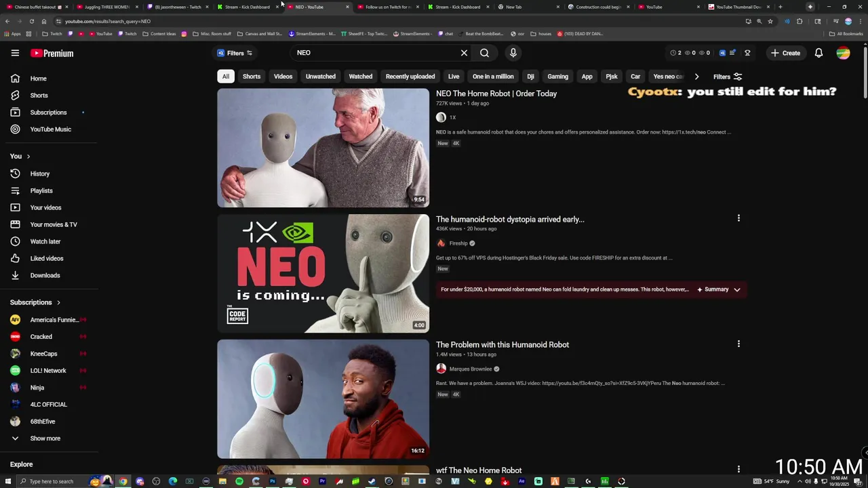This screenshot has height=488, width=868.
Task: Select Recently uploaded filter chip
Action: 410,77
